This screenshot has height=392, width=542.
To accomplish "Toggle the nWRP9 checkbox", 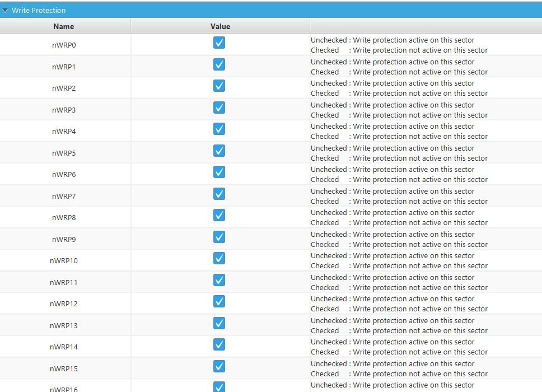I will coord(219,237).
